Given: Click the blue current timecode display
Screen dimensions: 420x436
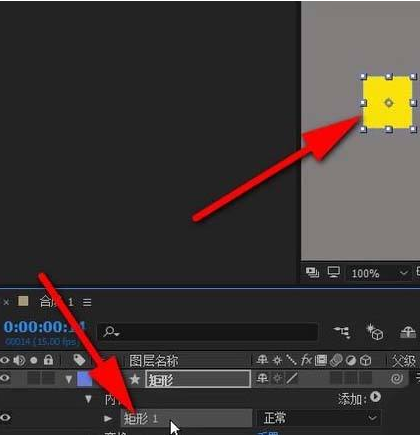Looking at the screenshot, I should 45,327.
